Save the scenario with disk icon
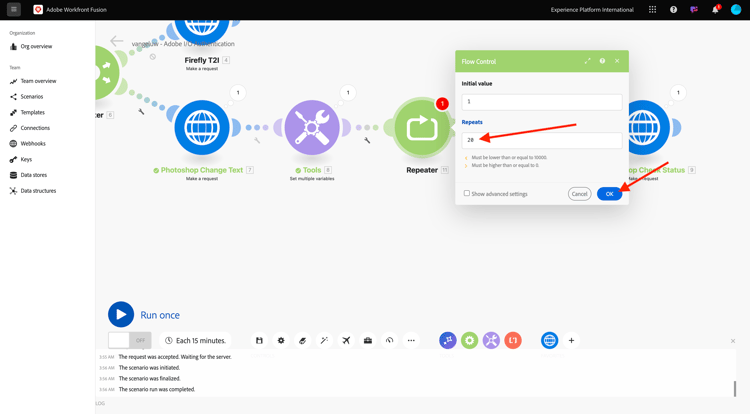The width and height of the screenshot is (750, 414). pyautogui.click(x=259, y=340)
